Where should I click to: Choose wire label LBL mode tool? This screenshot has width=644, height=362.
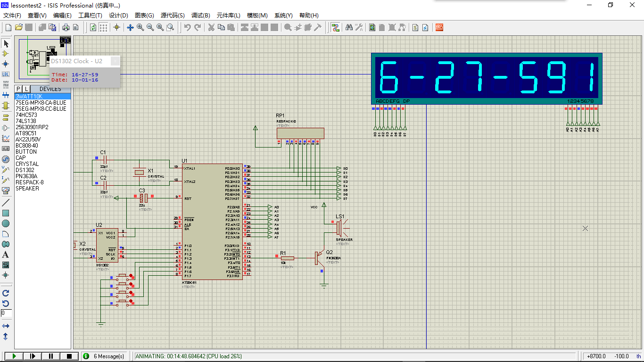click(x=6, y=74)
